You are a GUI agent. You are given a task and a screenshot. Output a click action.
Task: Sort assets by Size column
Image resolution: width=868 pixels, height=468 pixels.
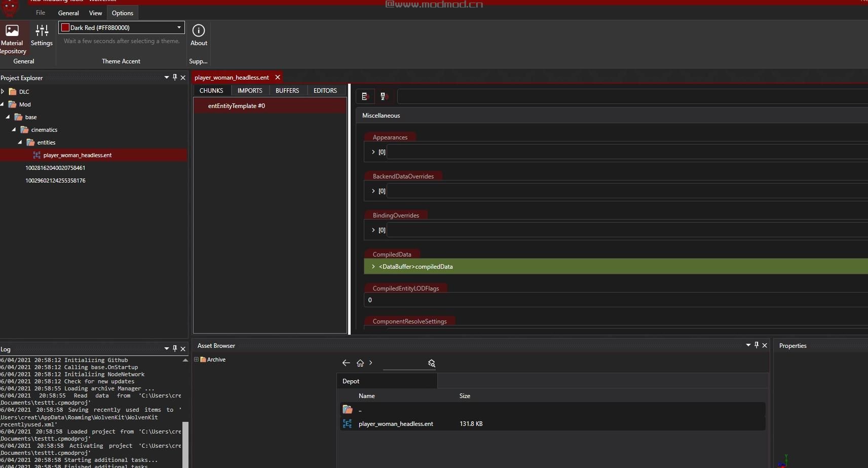tap(465, 396)
